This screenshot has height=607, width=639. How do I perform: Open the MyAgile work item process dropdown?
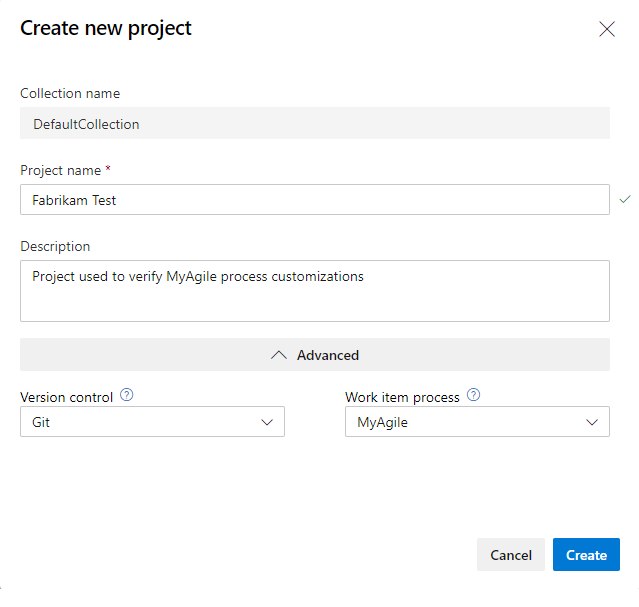(477, 422)
